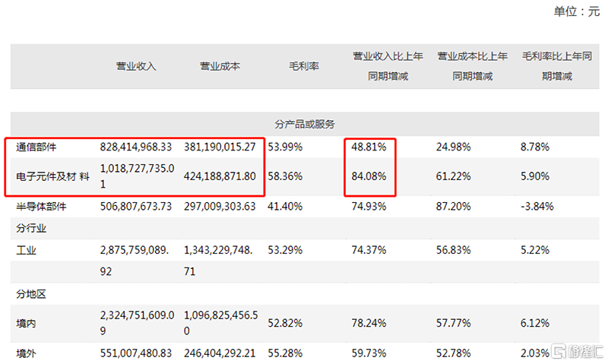Screen dimensions: 608x364
Task: Click revenue growth 59.73%
Action: tap(369, 353)
